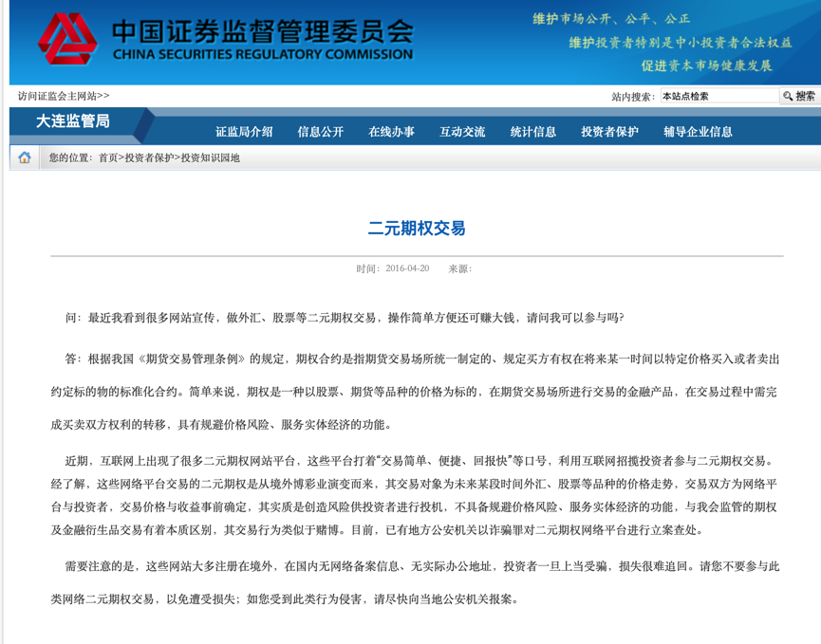Go to 首页 in the breadcrumb

point(108,158)
